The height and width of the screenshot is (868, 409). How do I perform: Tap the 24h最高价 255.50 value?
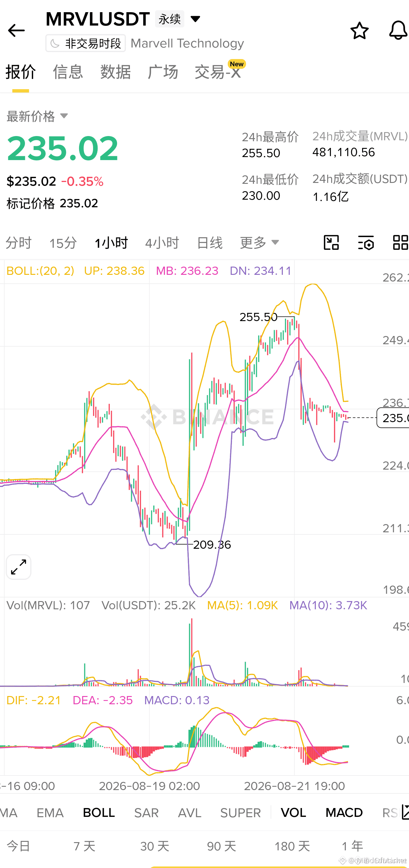pyautogui.click(x=261, y=153)
